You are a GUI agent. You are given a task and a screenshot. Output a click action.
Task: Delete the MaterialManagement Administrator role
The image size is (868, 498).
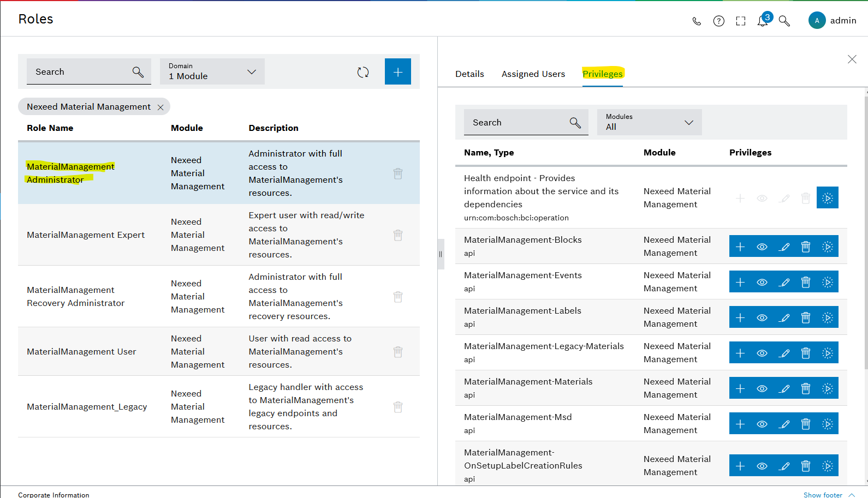click(398, 173)
